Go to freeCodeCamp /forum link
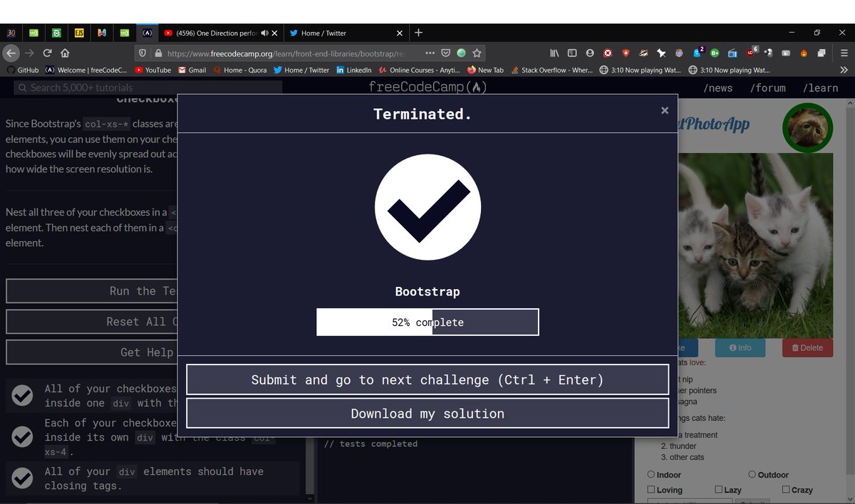The height and width of the screenshot is (504, 855). pos(767,88)
